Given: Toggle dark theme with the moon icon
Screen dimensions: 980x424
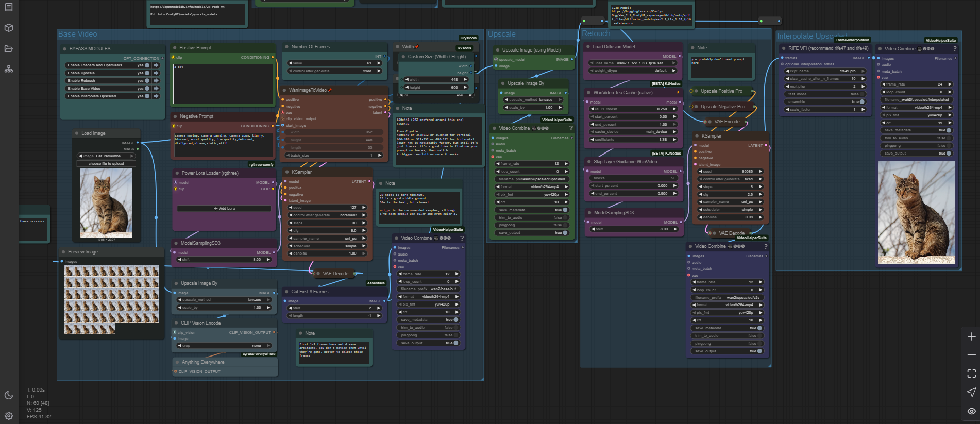Looking at the screenshot, I should click(x=9, y=395).
